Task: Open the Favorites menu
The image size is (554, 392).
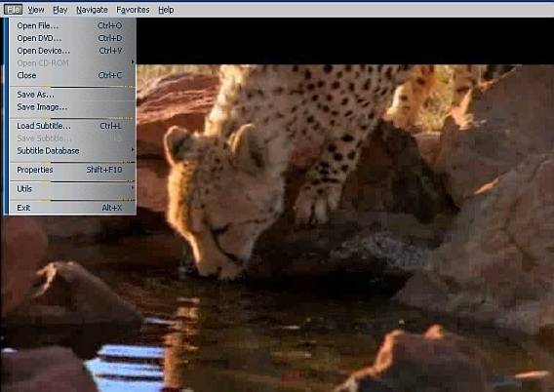Action: (133, 10)
